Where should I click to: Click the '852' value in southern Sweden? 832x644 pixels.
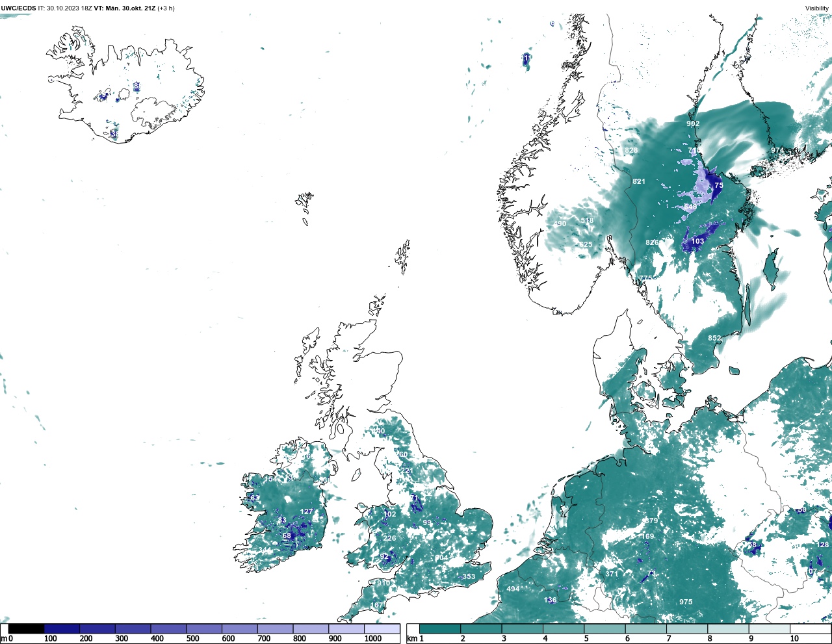click(x=714, y=338)
